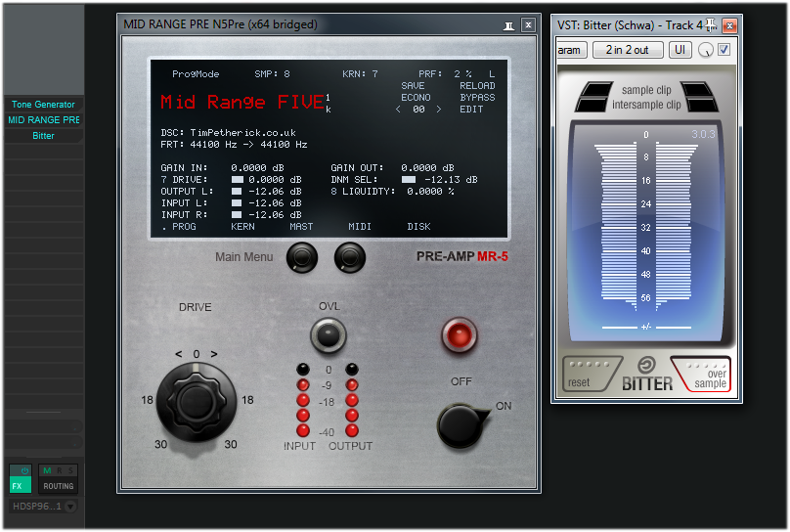Click the HDSP96..1 output name field
This screenshot has width=790, height=532.
[x=37, y=507]
